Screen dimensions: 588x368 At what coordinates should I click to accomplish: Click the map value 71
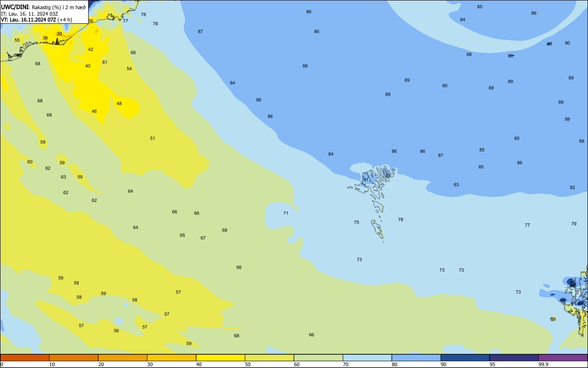pos(286,213)
